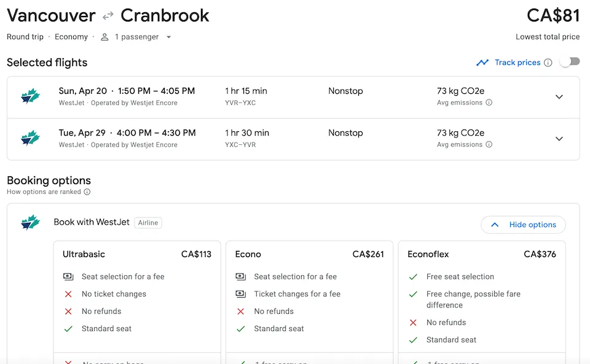Expand the Tue, Apr 29 flight details

(559, 139)
